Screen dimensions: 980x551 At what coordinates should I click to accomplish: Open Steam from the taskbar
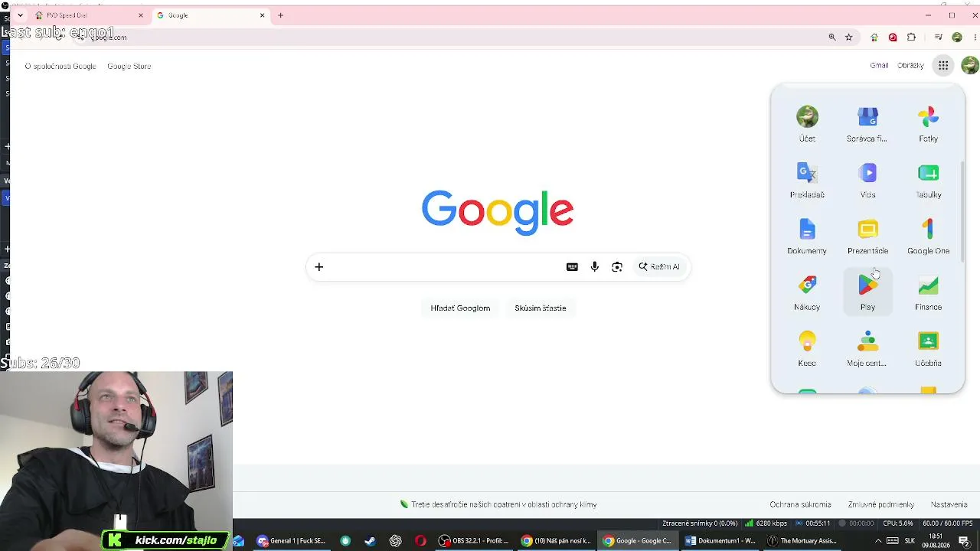point(370,541)
